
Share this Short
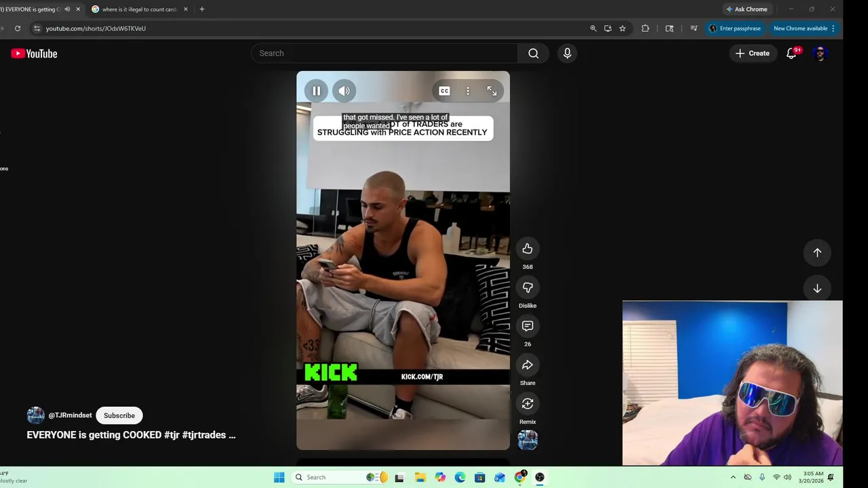528,365
